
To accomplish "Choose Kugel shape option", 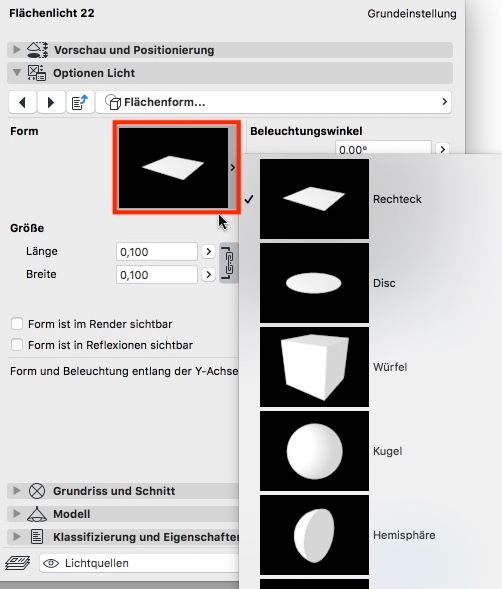I will 314,451.
